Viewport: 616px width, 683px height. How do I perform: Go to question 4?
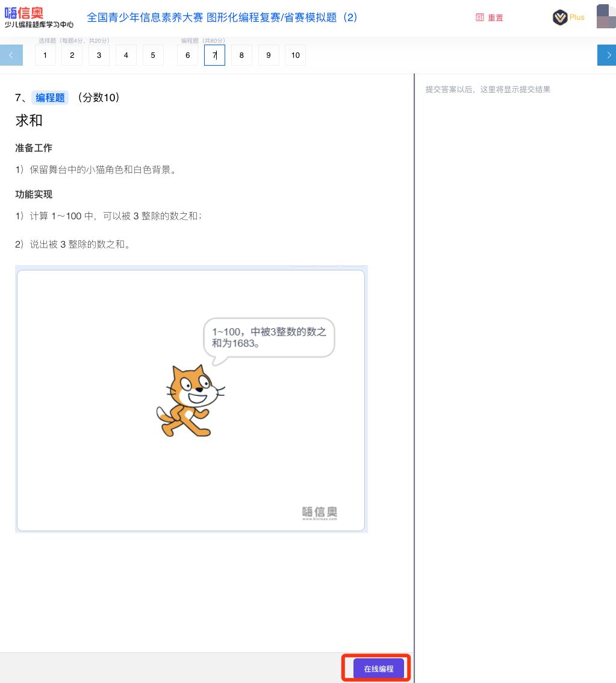pyautogui.click(x=126, y=55)
